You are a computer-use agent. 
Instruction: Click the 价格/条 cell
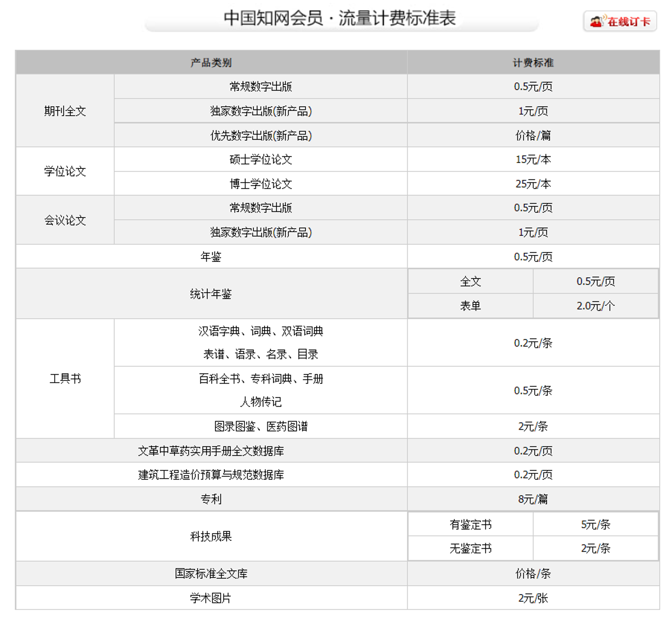[x=533, y=574]
